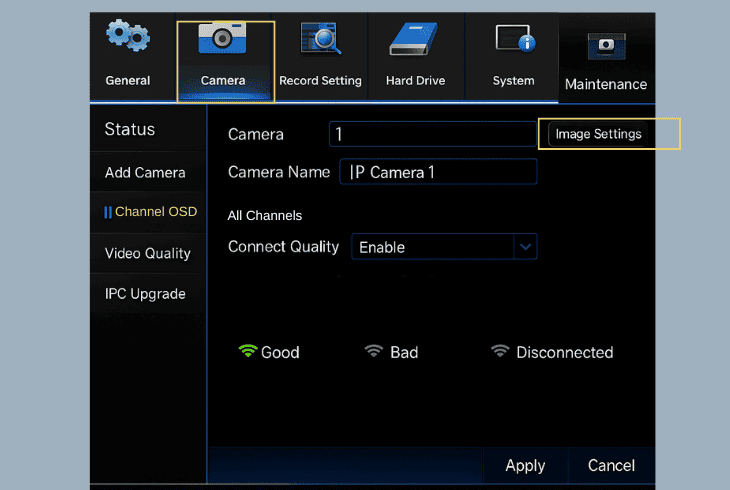Open the System monitor info icon
730x490 pixels.
(515, 39)
